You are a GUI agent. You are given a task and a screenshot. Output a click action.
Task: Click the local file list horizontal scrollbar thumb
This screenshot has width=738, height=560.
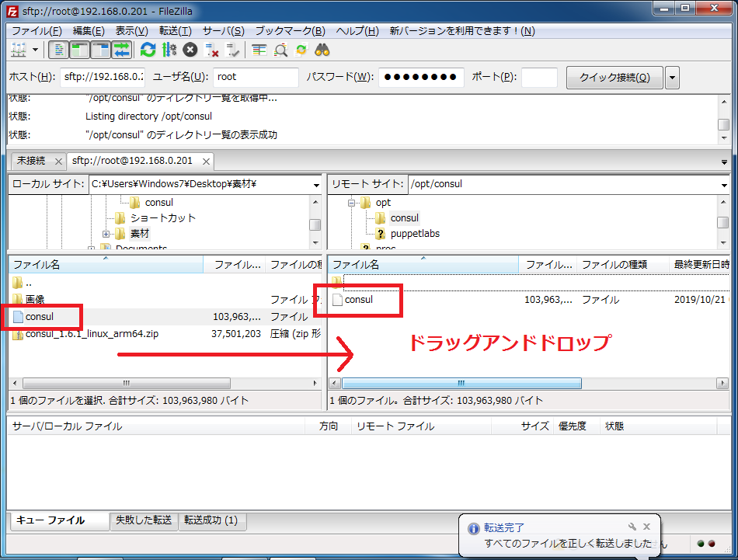[x=127, y=383]
